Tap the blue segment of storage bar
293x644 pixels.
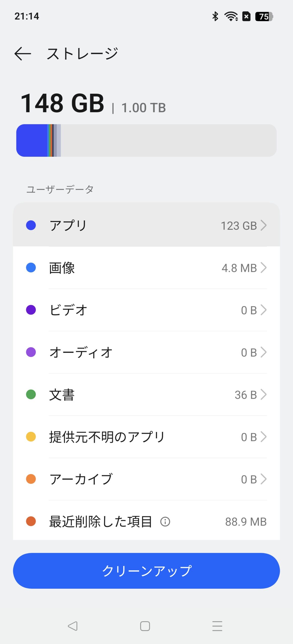point(32,140)
